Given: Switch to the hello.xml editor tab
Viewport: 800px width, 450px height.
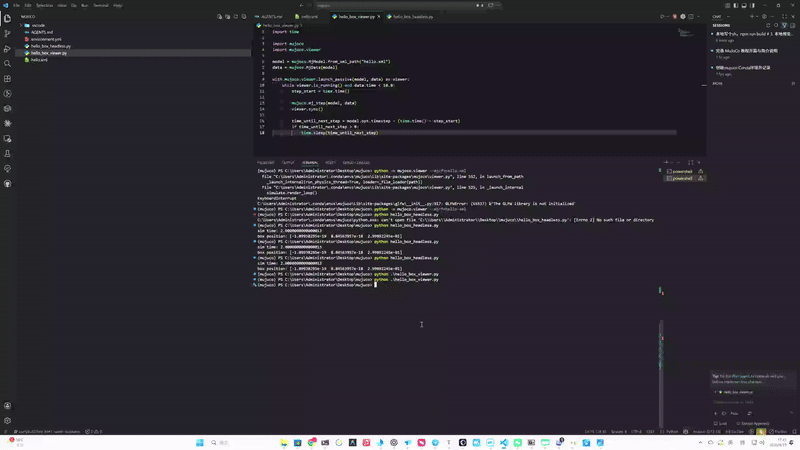Looking at the screenshot, I should point(308,17).
